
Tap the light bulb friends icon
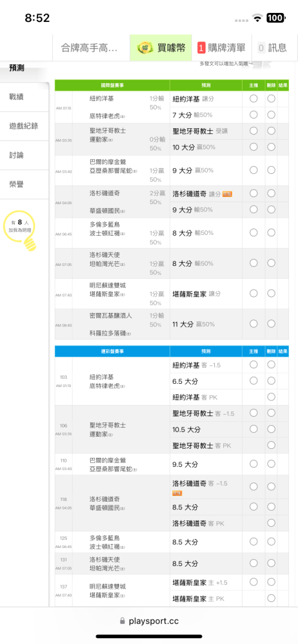click(x=30, y=244)
